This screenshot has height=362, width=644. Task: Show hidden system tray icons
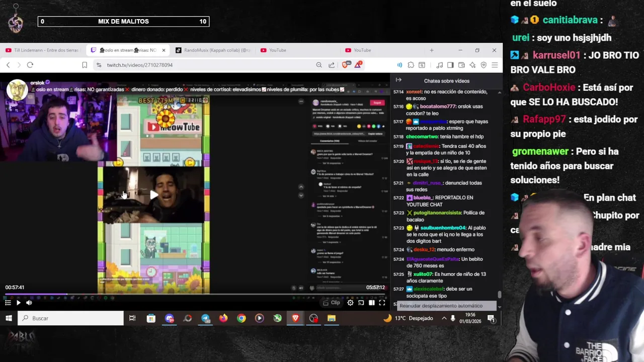444,318
